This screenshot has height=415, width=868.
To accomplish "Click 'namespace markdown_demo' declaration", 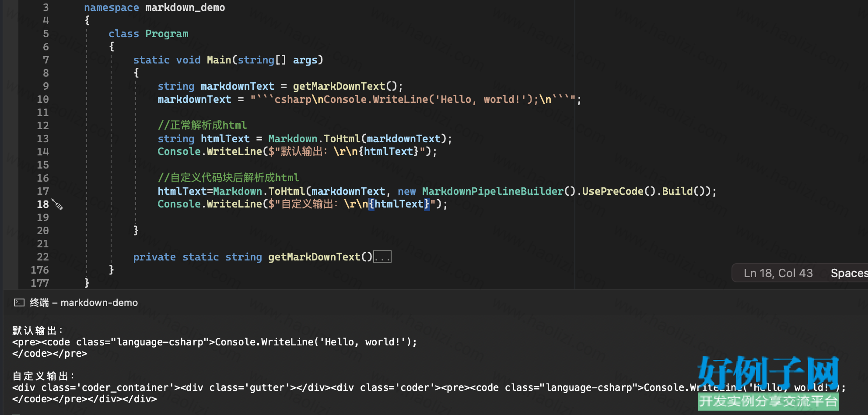I will (154, 7).
